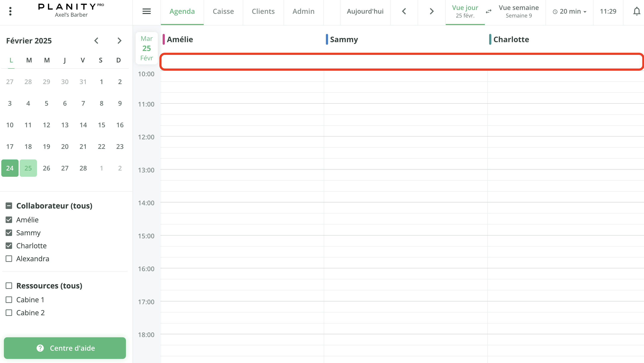The height and width of the screenshot is (363, 644).
Task: Toggle Ressources (tous) selection
Action: click(9, 285)
